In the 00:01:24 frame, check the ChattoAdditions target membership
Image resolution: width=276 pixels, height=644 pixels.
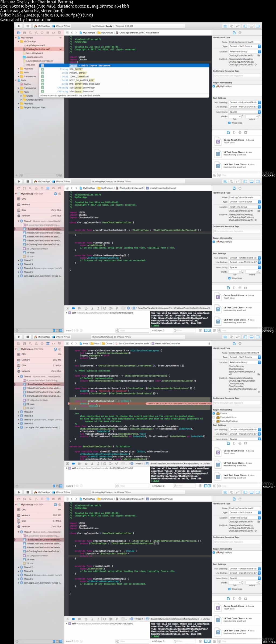[214, 417]
